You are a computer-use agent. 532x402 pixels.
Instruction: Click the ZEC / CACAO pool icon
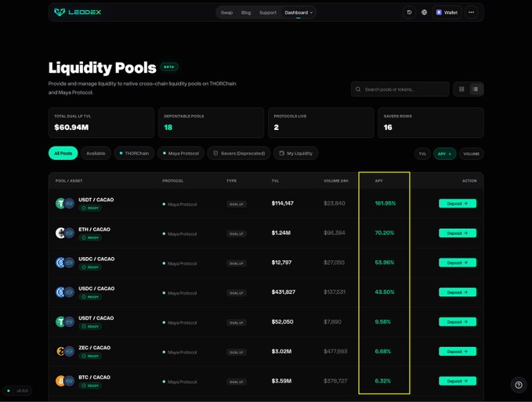pyautogui.click(x=65, y=351)
